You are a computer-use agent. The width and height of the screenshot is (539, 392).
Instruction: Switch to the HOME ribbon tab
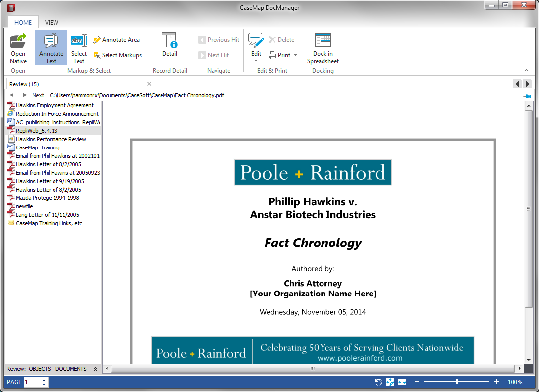coord(23,23)
